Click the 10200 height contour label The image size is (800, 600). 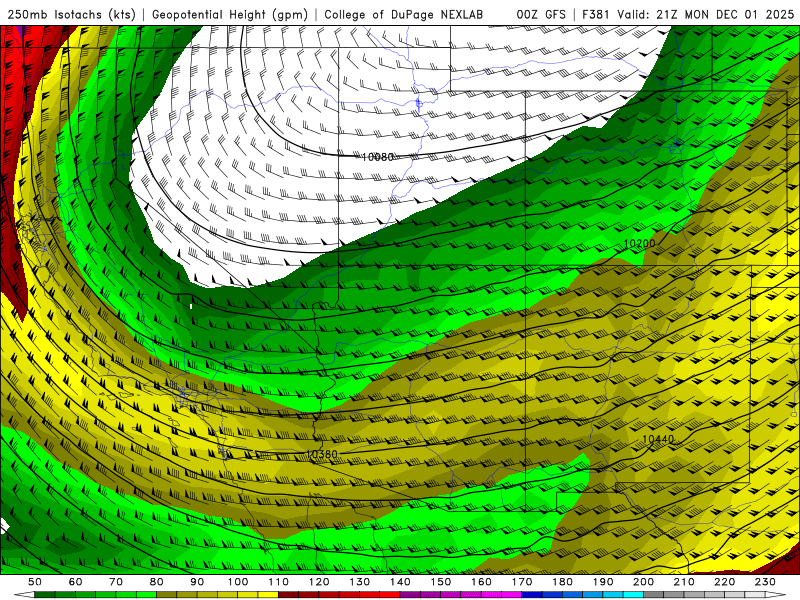pyautogui.click(x=639, y=243)
